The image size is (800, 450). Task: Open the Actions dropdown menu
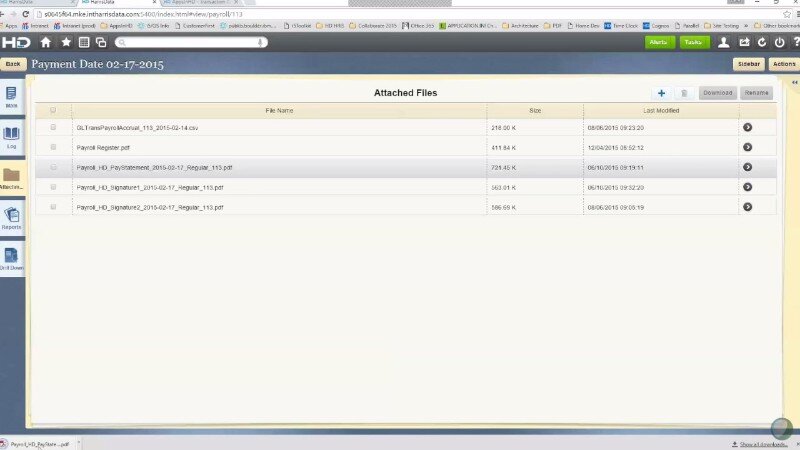(783, 64)
